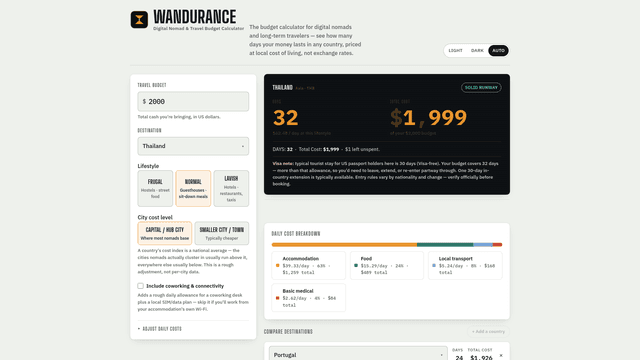Click the Visa note paragraph
The image size is (640, 360).
(387, 173)
